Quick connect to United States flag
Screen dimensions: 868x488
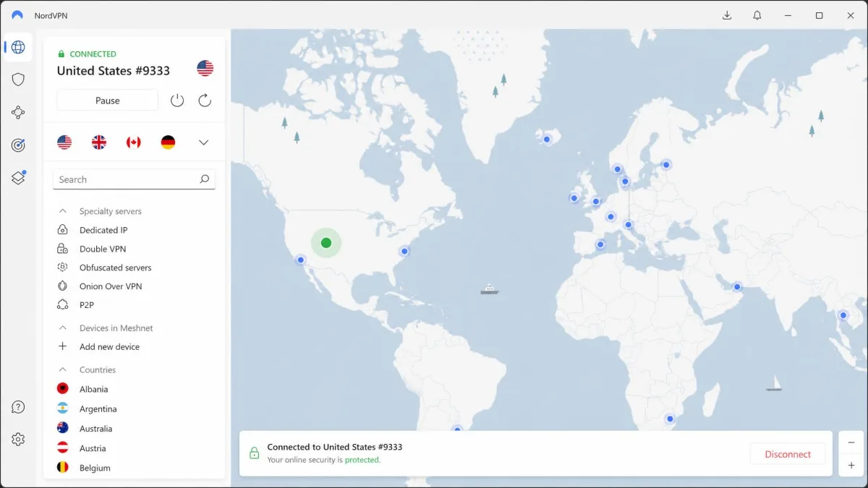pos(64,142)
